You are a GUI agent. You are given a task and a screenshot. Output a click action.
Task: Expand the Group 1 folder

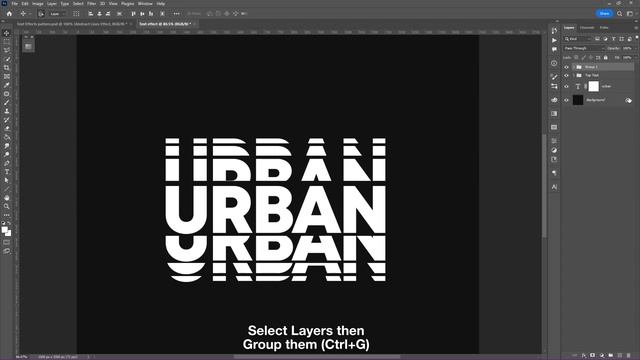point(573,67)
